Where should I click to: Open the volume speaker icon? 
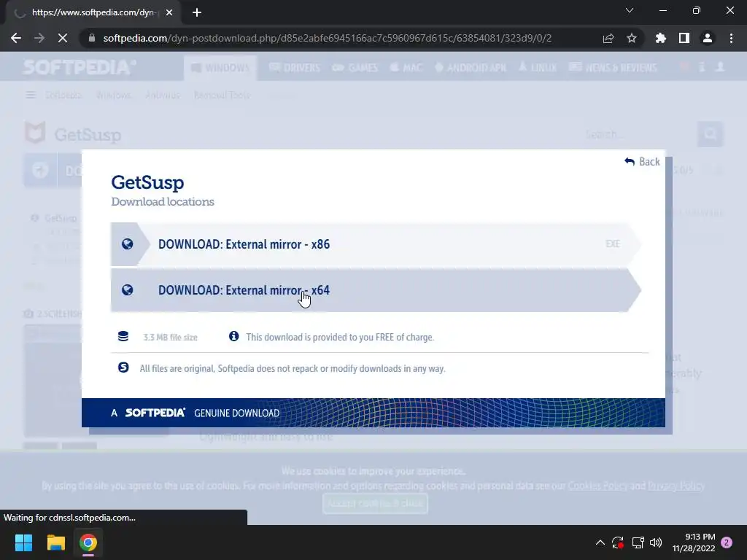(x=656, y=542)
